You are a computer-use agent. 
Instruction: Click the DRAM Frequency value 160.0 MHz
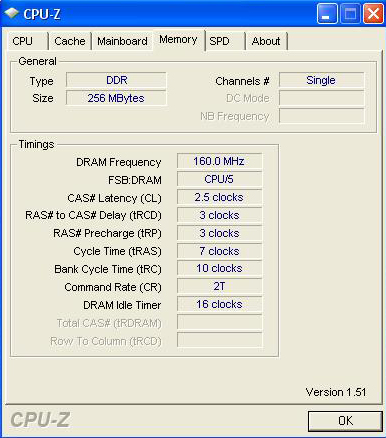219,161
